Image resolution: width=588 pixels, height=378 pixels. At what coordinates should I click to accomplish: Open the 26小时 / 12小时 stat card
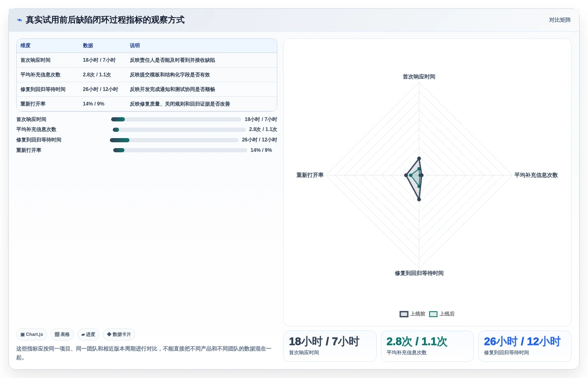pos(525,346)
